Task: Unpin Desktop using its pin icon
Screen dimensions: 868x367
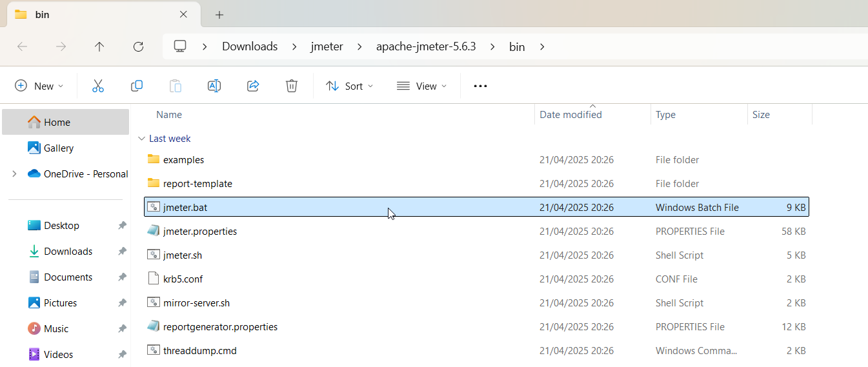Action: [122, 226]
